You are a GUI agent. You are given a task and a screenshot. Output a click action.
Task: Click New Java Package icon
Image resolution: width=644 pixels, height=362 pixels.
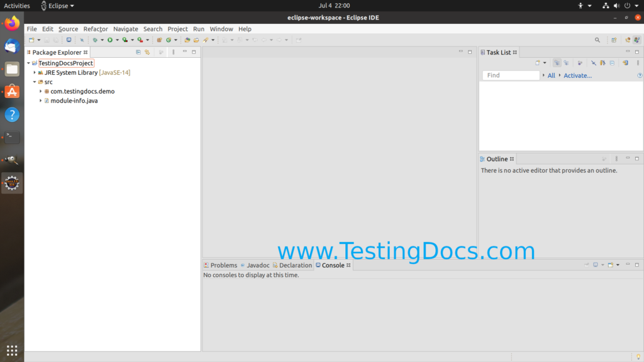pos(159,40)
